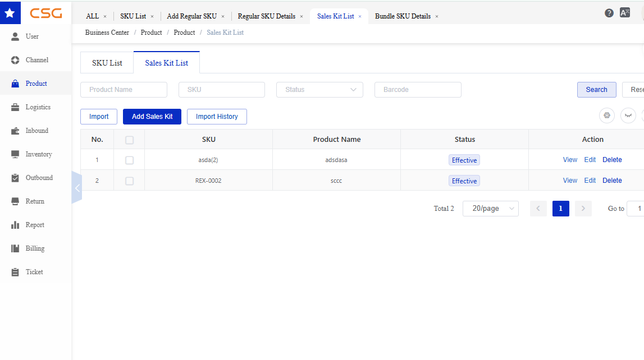Click the CSG logo
The image size is (644, 360).
[45, 13]
